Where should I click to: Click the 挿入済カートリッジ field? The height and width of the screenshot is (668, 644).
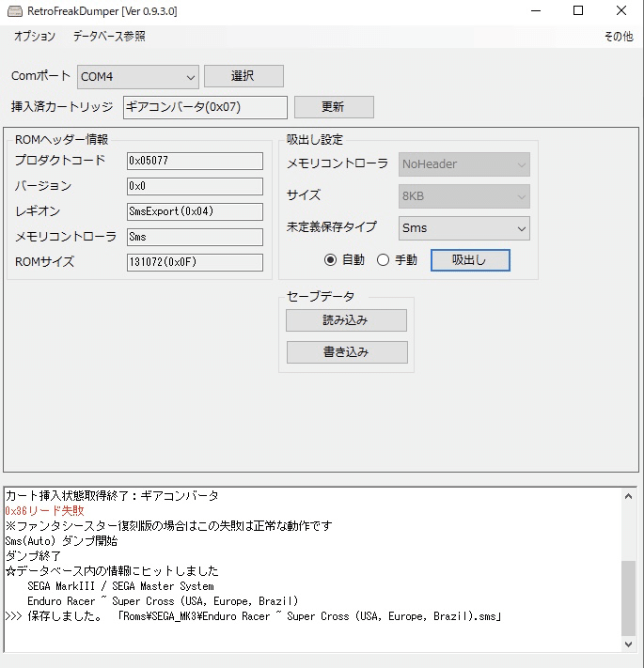205,107
